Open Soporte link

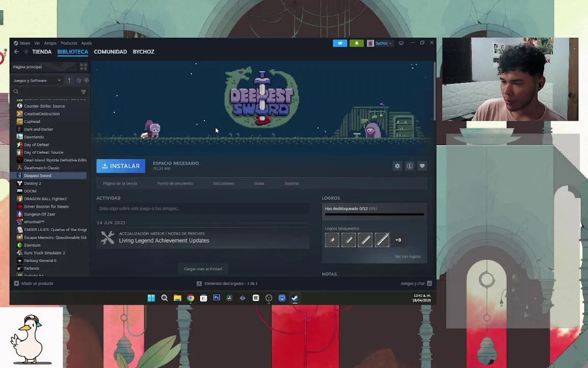(291, 183)
